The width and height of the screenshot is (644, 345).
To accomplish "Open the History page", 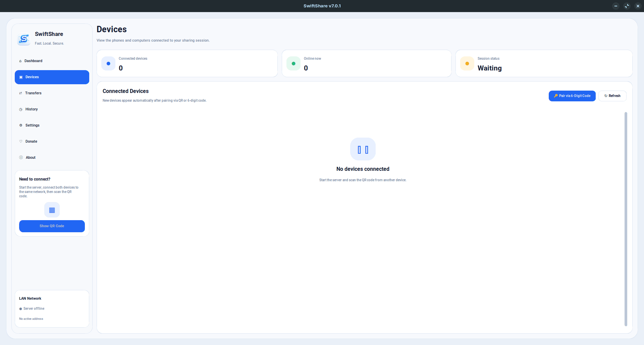I will coord(52,109).
